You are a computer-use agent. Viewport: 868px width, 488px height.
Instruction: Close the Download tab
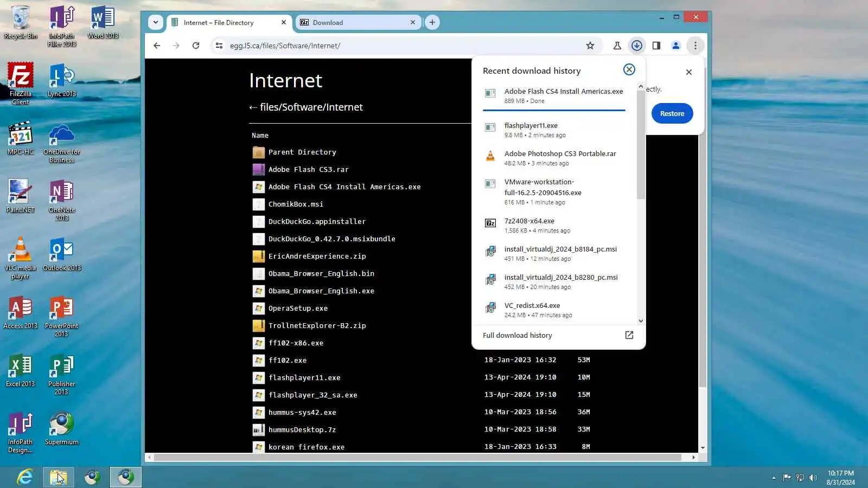[413, 22]
